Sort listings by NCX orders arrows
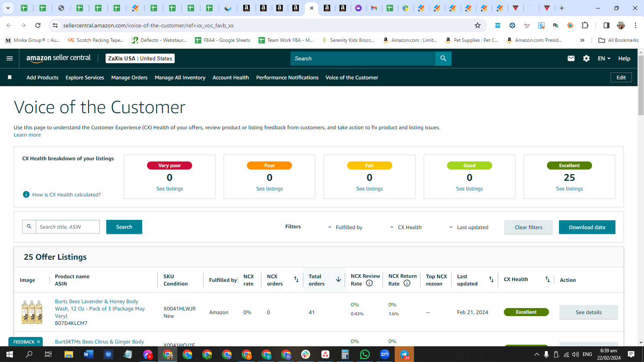This screenshot has height=362, width=644. (x=296, y=279)
